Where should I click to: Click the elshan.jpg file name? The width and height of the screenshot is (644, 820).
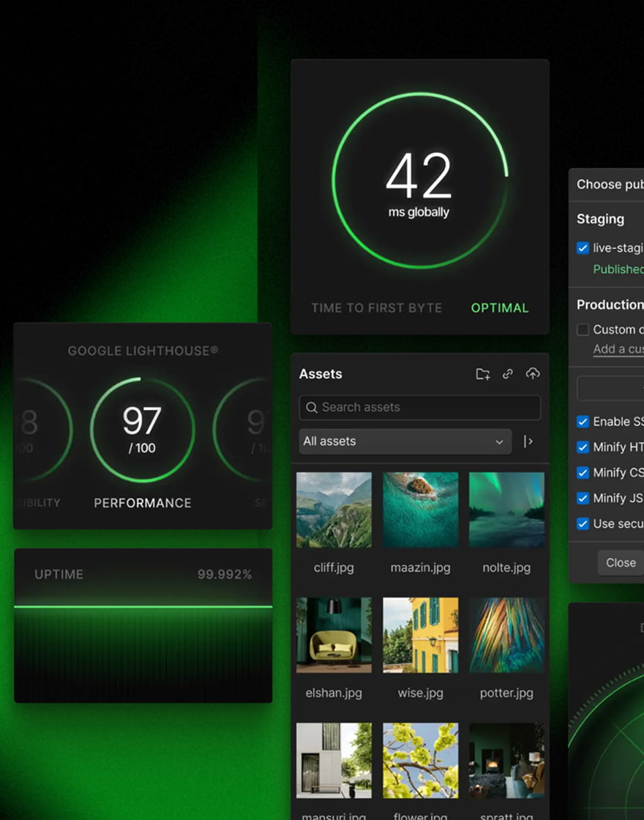[334, 693]
